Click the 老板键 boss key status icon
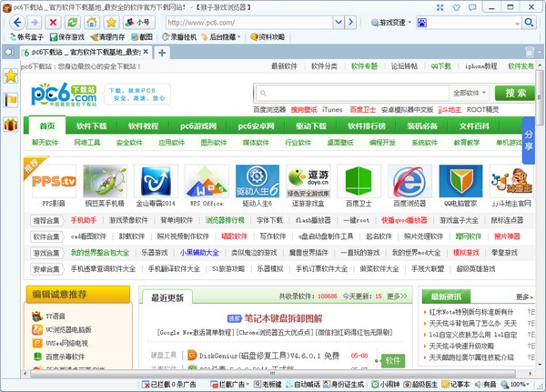 pos(268,384)
